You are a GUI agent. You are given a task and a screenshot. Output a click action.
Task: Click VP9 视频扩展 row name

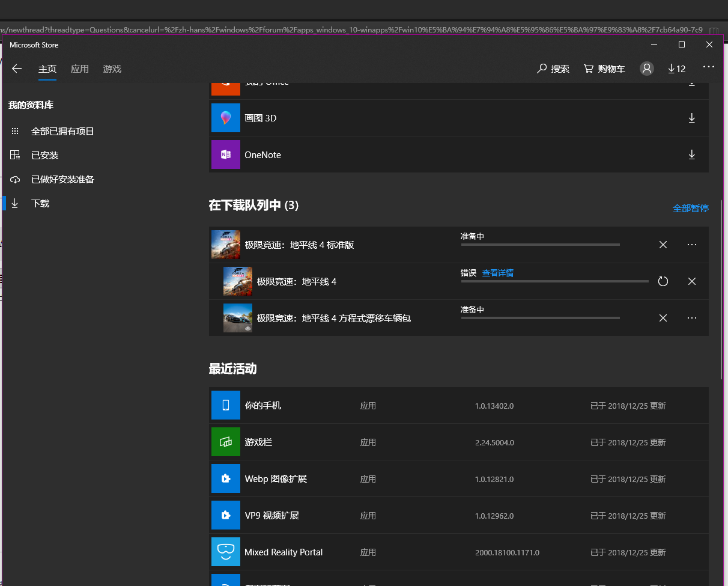pos(272,516)
